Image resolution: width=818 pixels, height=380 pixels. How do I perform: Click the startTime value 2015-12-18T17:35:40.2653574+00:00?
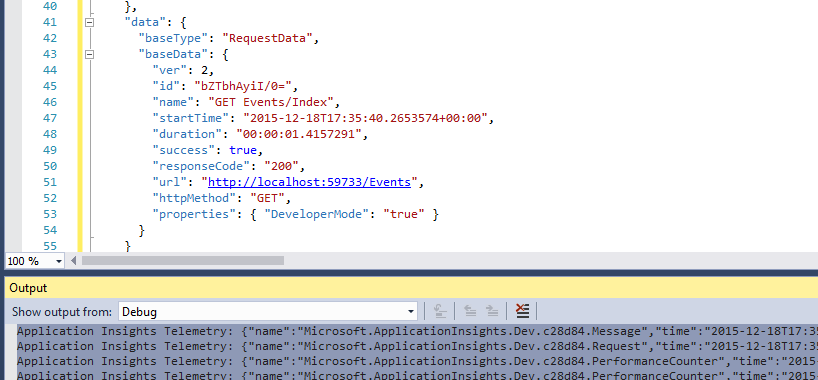click(x=365, y=118)
